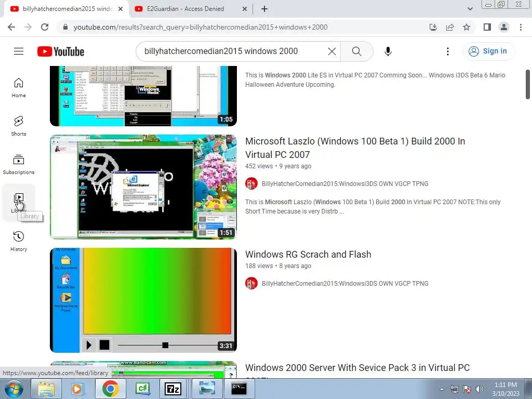Reload the page
This screenshot has width=532, height=399.
click(45, 27)
